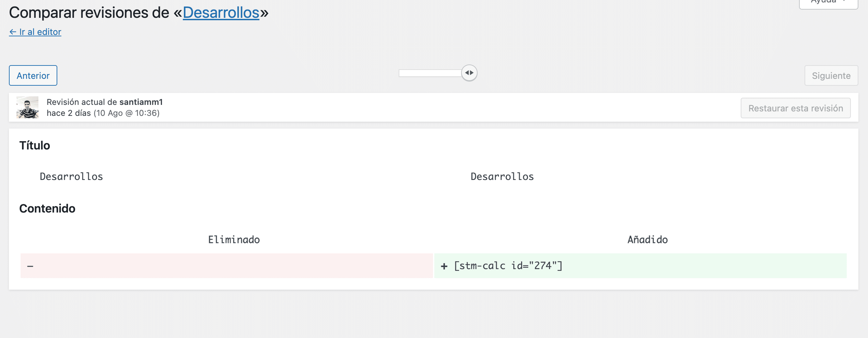Click the Contenido section heading
Viewport: 868px width, 338px height.
pos(47,208)
